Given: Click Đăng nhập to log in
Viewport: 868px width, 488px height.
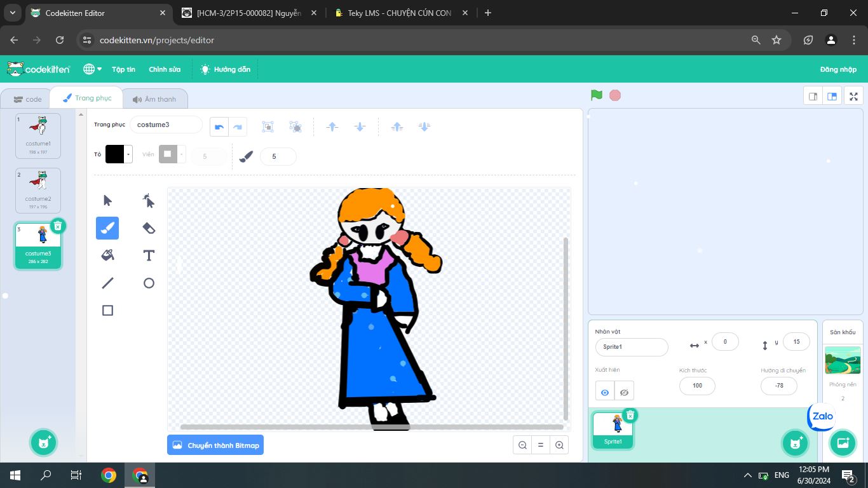Looking at the screenshot, I should coord(838,69).
